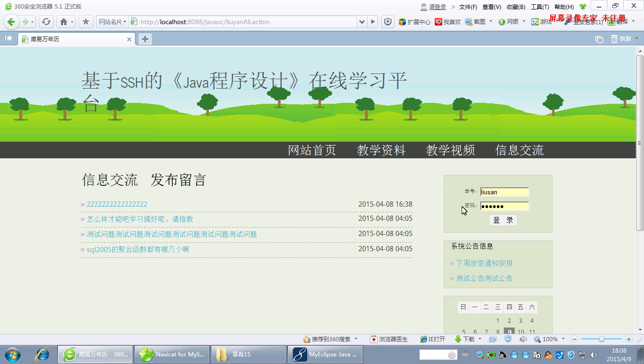Expand the 下载 dropdown arrow
Screen dimensions: 644x364
[480, 339]
